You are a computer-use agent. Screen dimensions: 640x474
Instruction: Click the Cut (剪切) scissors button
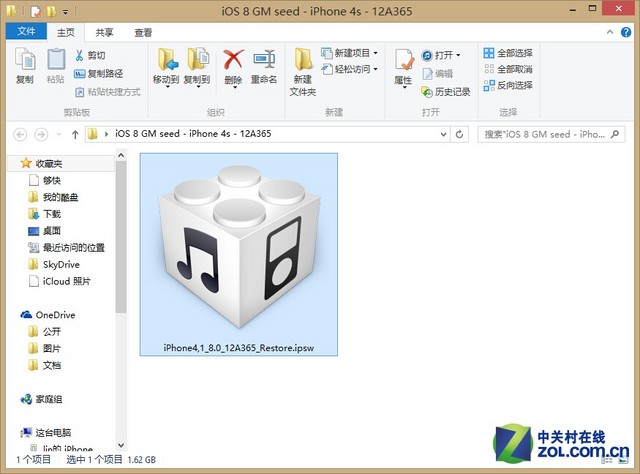[x=90, y=55]
